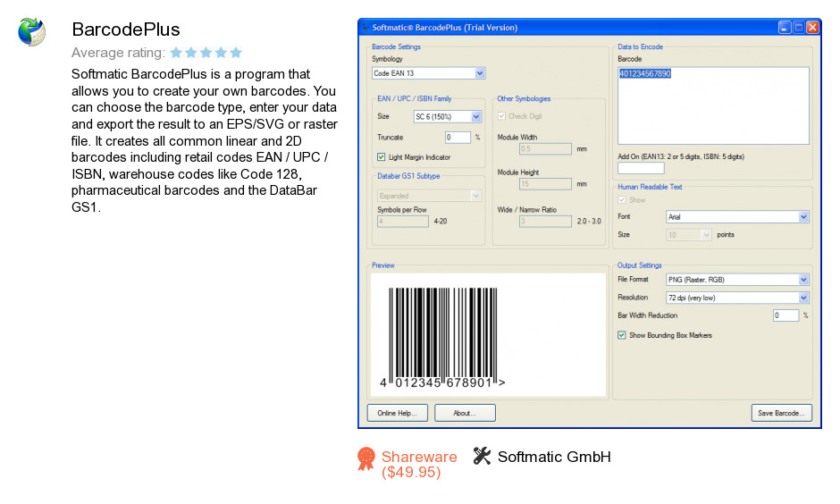Click the fifth rating star

pos(236,53)
